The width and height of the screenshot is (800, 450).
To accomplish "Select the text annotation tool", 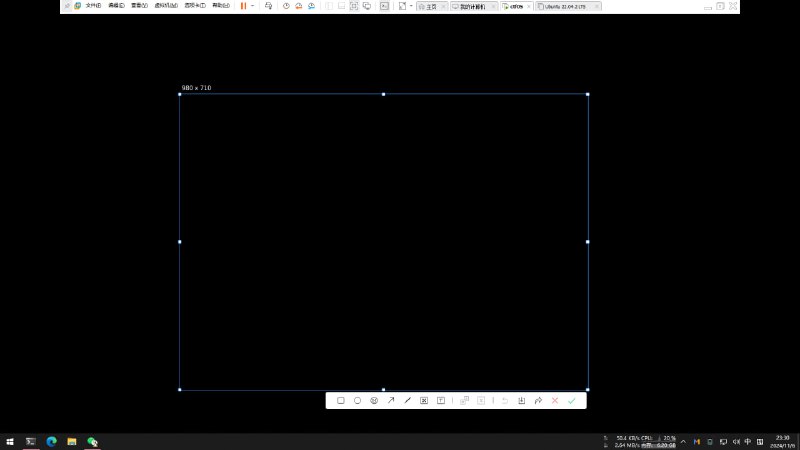I will pyautogui.click(x=441, y=401).
